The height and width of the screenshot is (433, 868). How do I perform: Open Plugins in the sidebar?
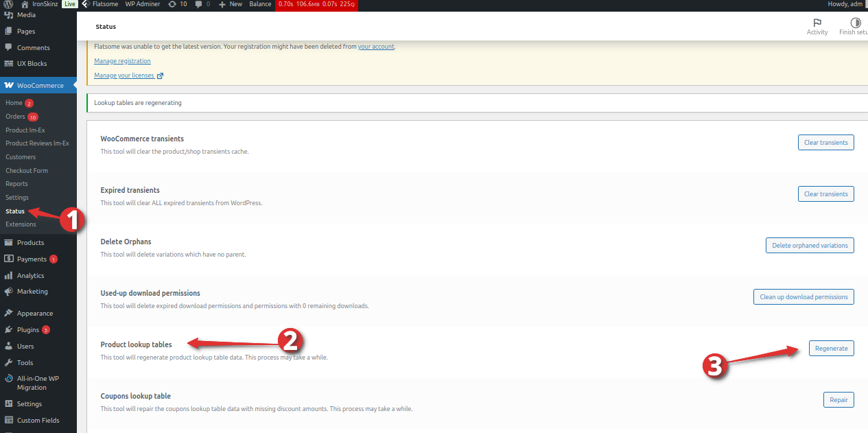(28, 330)
